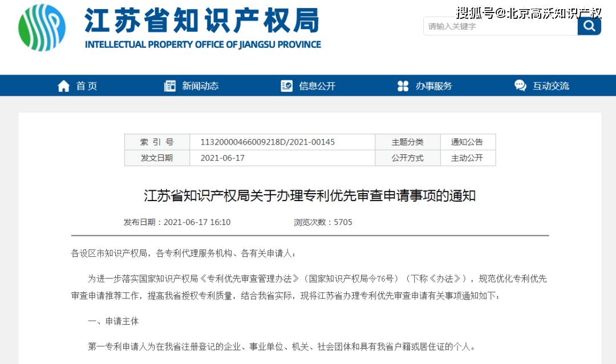Screen dimensions: 616x364
Task: Click the home icon beside 首页
Action: point(63,86)
